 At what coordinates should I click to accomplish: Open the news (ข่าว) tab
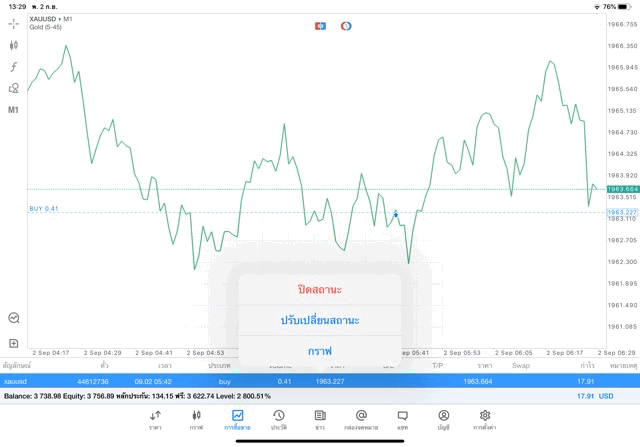point(320,419)
